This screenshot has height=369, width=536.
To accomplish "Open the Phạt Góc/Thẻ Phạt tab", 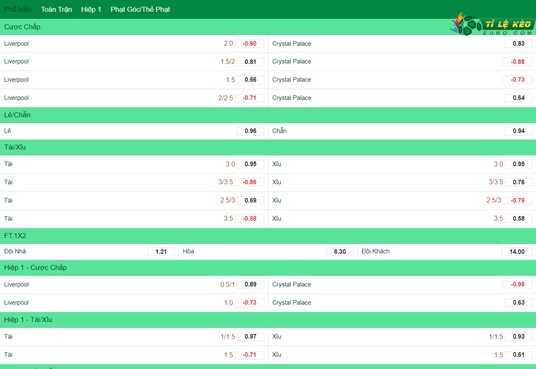I will tap(140, 9).
